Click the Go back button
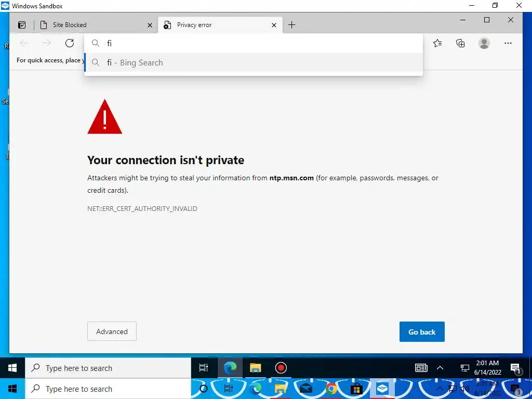 click(x=422, y=332)
